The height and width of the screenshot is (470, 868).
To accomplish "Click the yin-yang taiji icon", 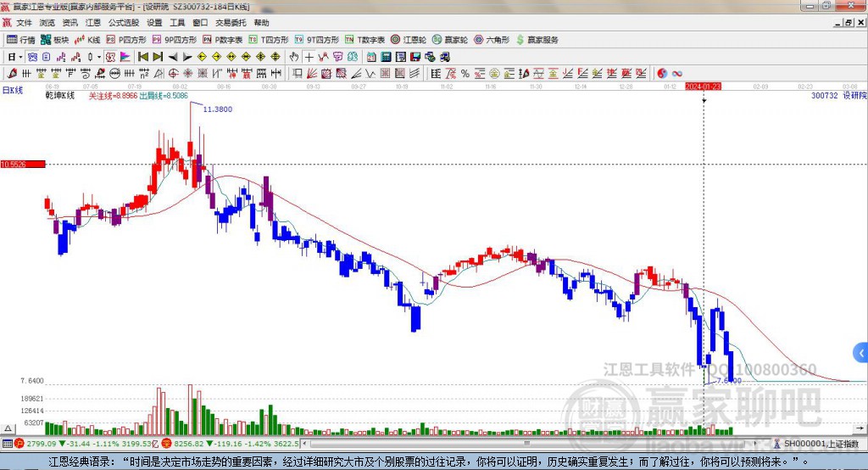I will click(662, 73).
